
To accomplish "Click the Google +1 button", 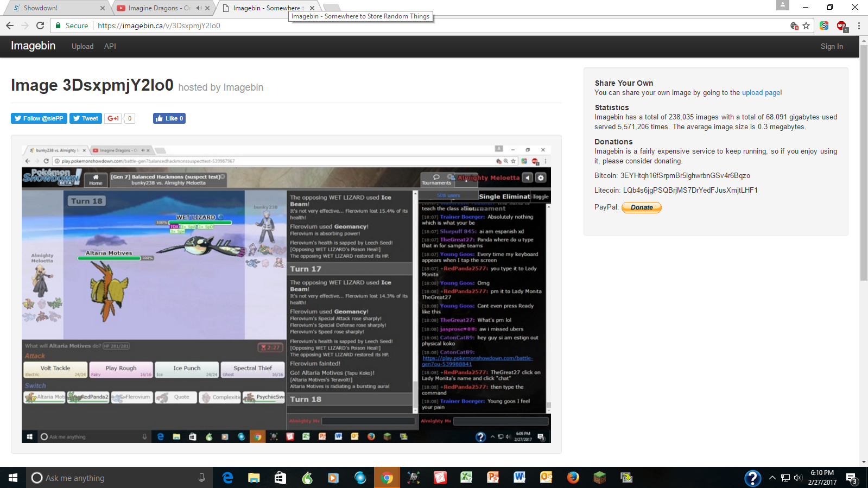I will (113, 118).
